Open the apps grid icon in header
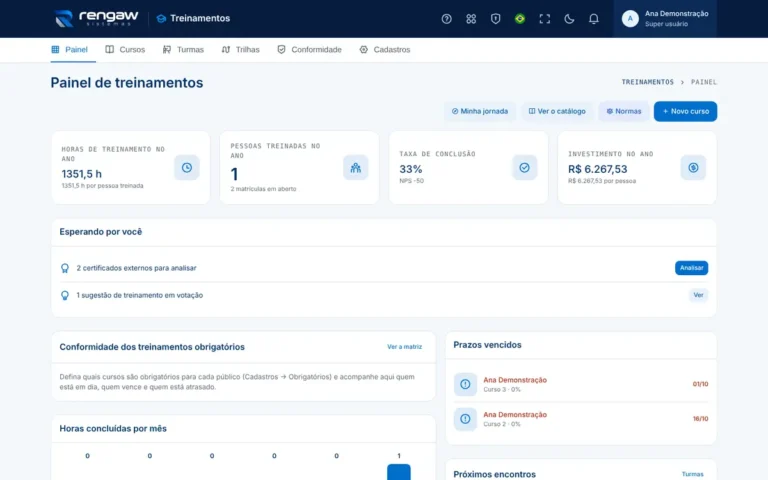The image size is (768, 480). click(x=471, y=19)
